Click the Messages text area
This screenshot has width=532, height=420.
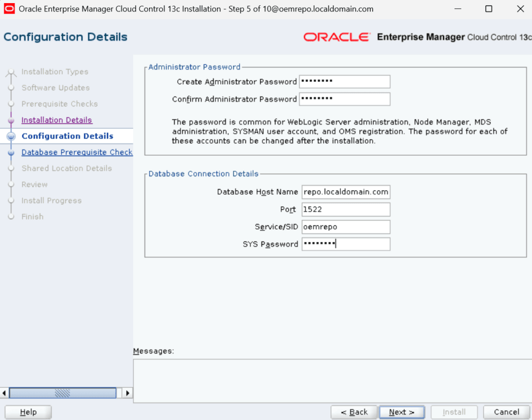click(332, 381)
